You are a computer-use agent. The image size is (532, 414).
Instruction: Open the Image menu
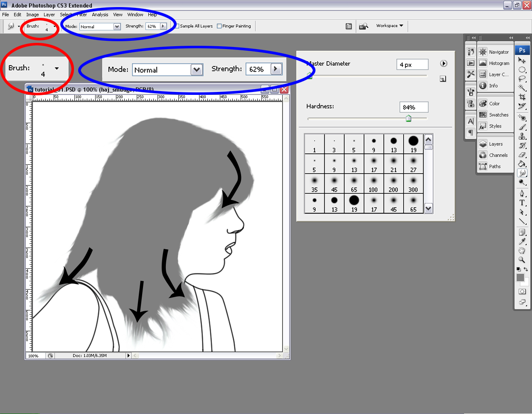click(32, 15)
